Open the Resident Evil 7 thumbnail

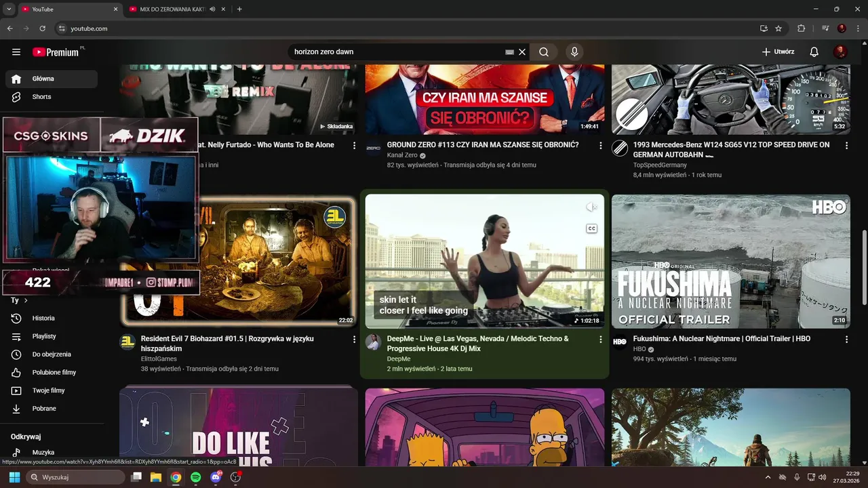239,262
